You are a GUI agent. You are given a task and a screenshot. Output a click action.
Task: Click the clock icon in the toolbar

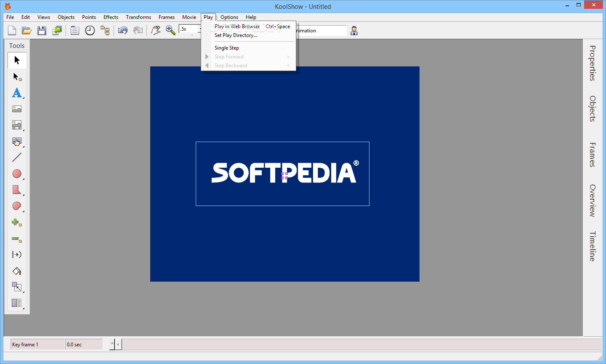(90, 30)
